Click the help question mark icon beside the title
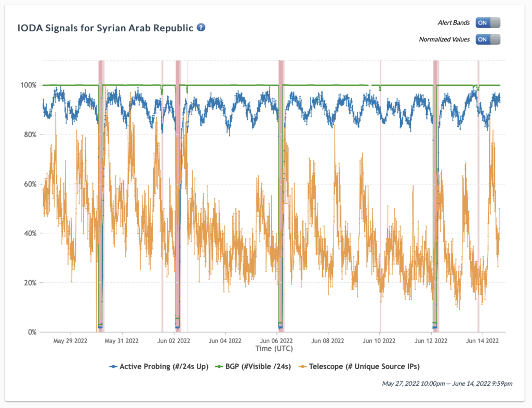This screenshot has width=532, height=408. (201, 27)
